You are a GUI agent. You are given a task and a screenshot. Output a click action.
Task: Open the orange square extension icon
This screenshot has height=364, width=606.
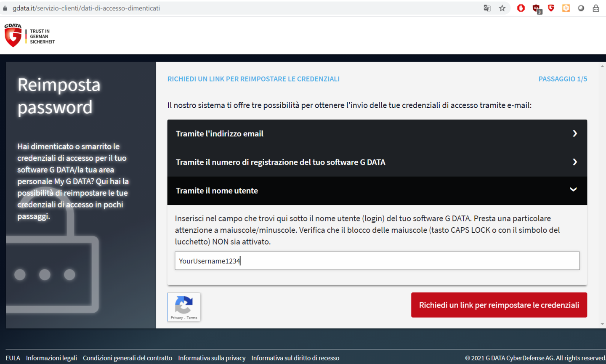click(x=566, y=8)
